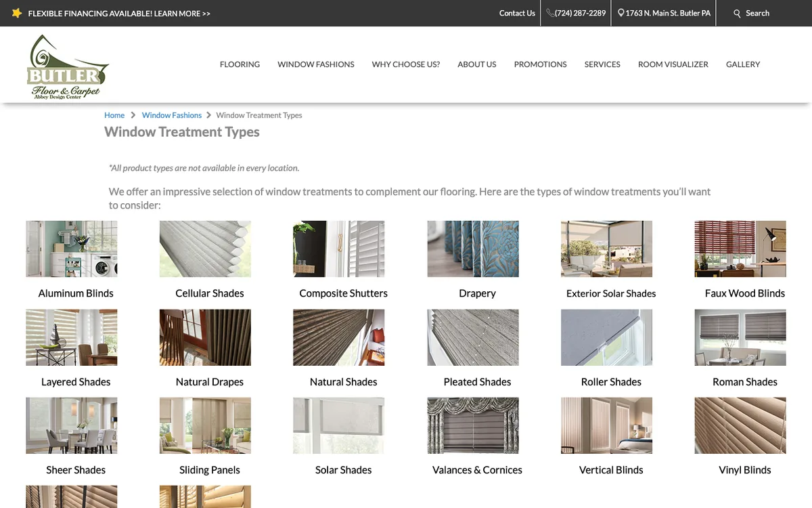This screenshot has width=812, height=508.
Task: Open the Contact Us link
Action: pyautogui.click(x=517, y=13)
